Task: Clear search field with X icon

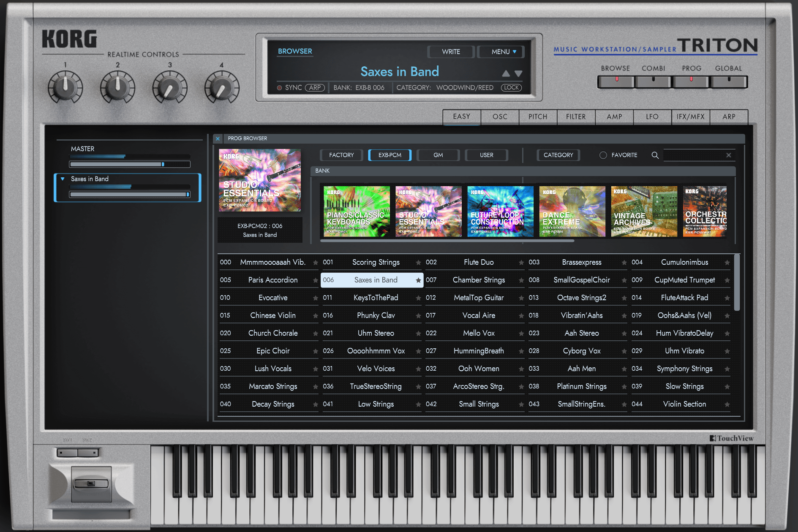Action: pyautogui.click(x=729, y=155)
